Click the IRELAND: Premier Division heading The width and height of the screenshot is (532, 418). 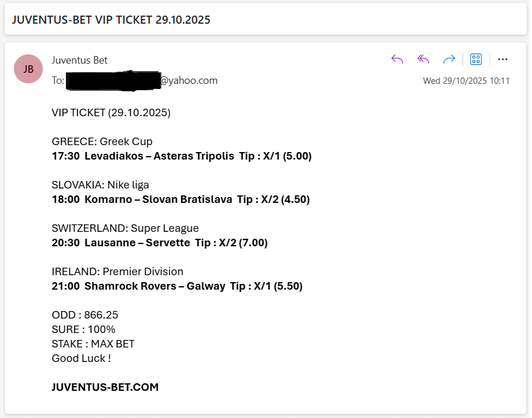click(x=117, y=272)
